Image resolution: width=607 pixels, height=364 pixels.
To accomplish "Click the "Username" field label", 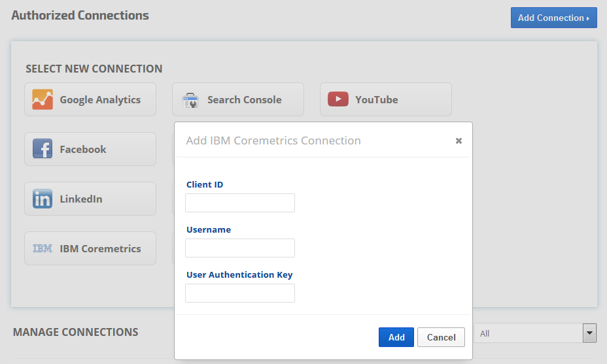I will pyautogui.click(x=209, y=230).
